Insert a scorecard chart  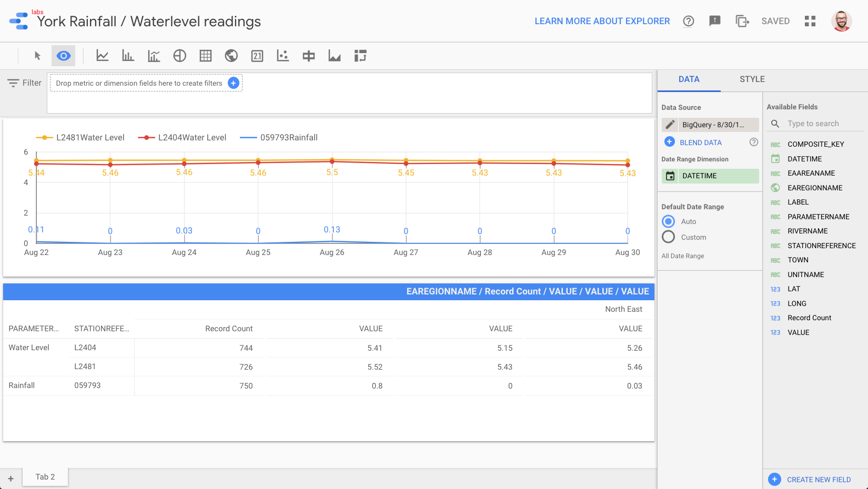[x=257, y=56]
